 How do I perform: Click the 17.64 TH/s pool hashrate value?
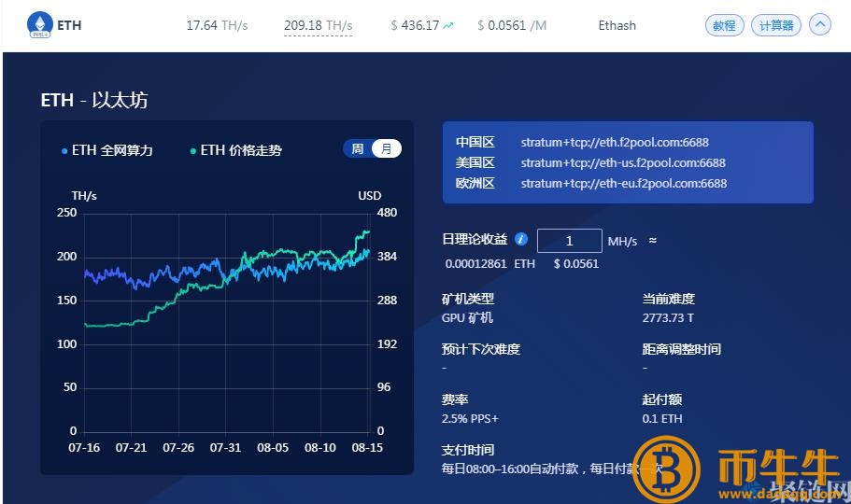point(217,25)
